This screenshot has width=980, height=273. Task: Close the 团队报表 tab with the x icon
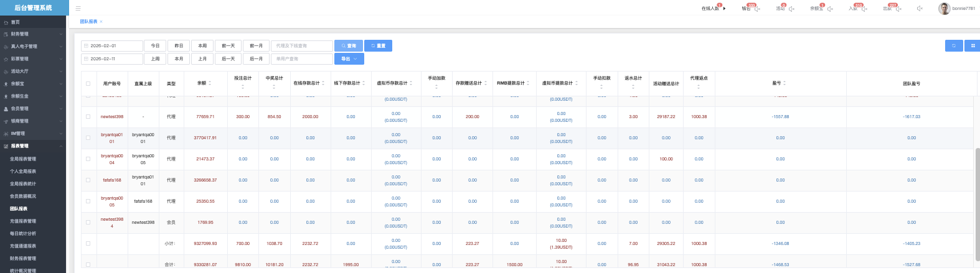point(101,22)
